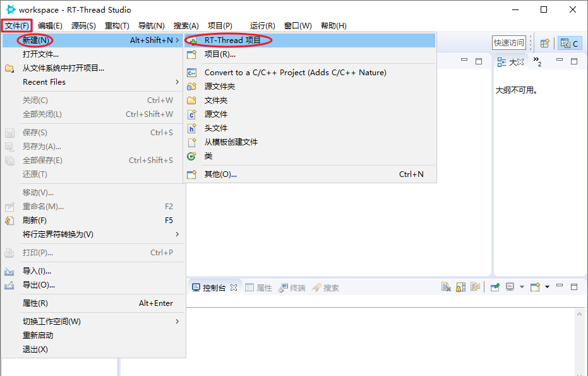Clear the console with the clear icon
The height and width of the screenshot is (376, 588).
446,287
